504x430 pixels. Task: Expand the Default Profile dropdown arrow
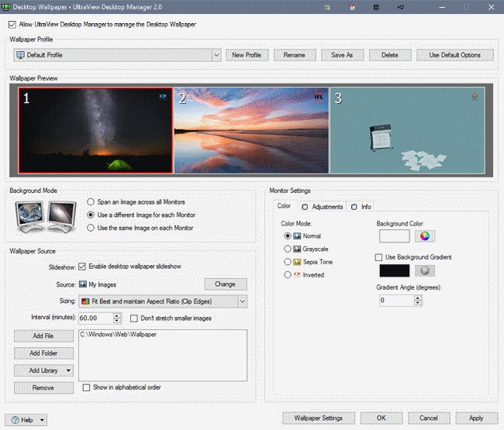216,55
